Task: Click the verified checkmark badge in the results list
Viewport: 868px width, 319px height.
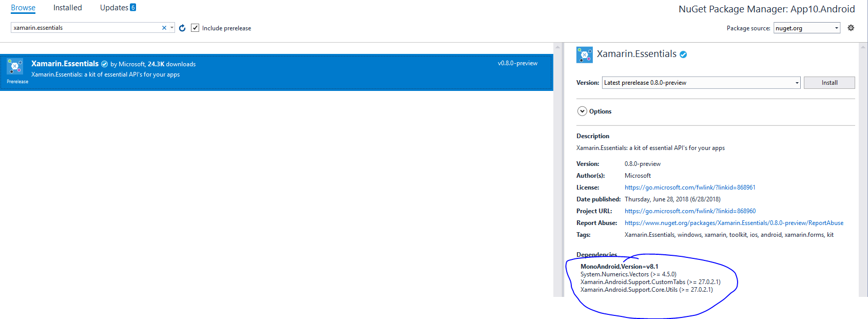Action: (105, 64)
